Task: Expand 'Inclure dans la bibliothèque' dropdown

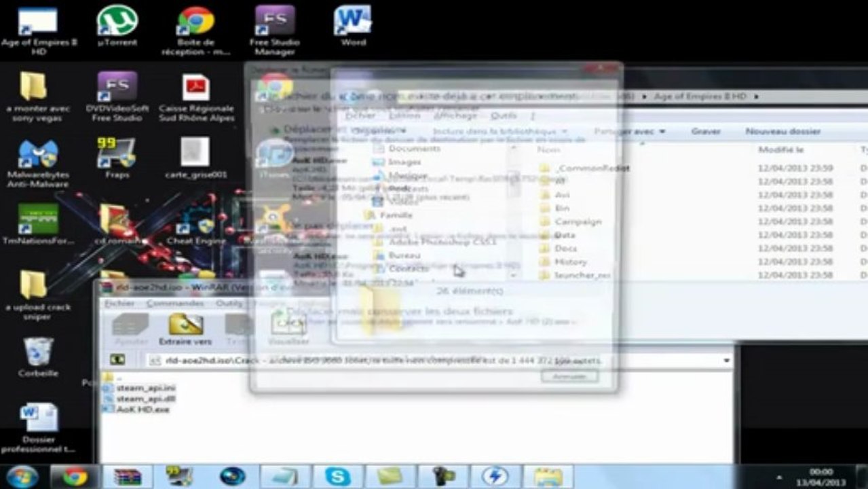Action: (x=499, y=131)
